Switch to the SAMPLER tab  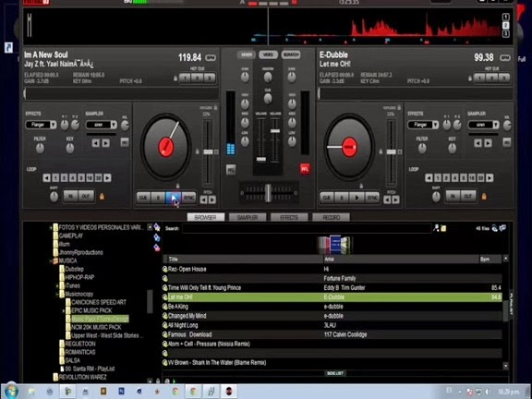248,217
